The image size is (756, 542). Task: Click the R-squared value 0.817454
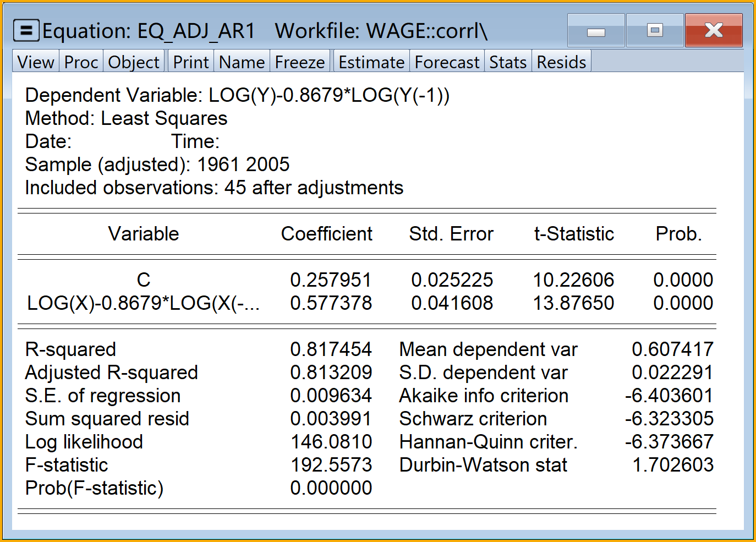[x=331, y=349]
